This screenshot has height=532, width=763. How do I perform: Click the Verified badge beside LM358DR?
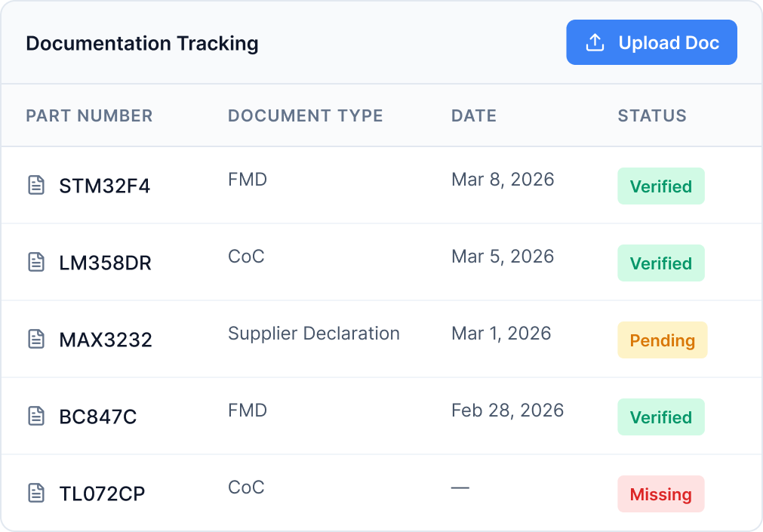tap(660, 263)
